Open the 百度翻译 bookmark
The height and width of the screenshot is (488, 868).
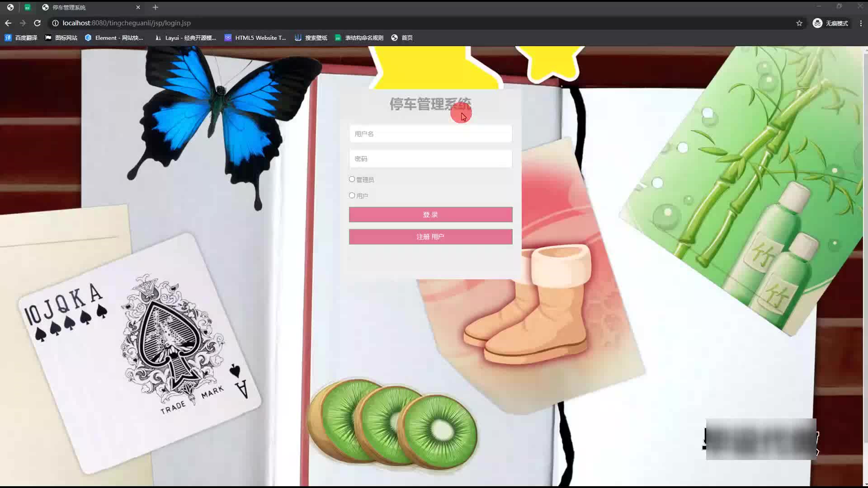21,38
